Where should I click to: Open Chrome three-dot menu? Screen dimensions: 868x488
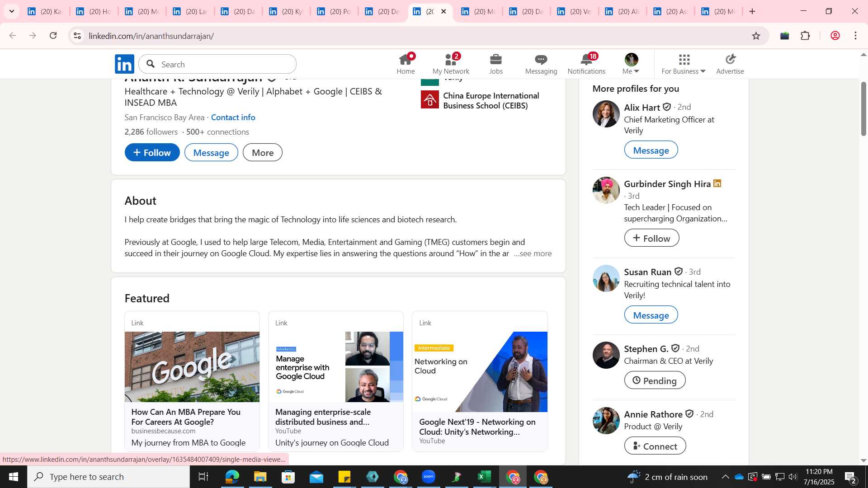[856, 36]
